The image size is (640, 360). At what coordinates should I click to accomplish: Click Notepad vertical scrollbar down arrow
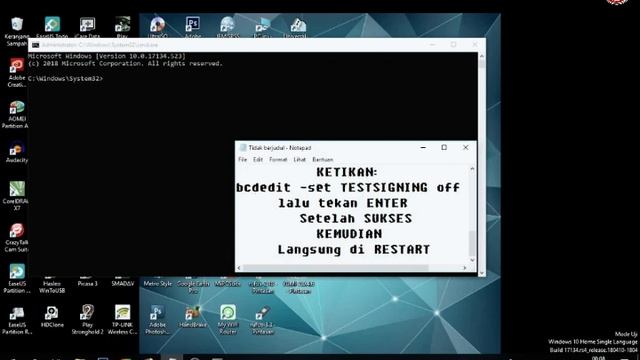[x=472, y=260]
